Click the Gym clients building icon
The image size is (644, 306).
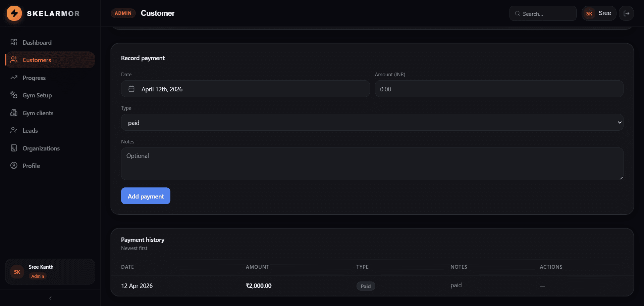coord(14,113)
